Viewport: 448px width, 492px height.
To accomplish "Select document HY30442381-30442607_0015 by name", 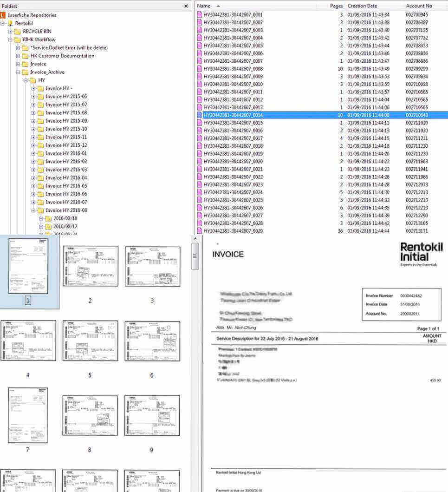I will pos(233,123).
